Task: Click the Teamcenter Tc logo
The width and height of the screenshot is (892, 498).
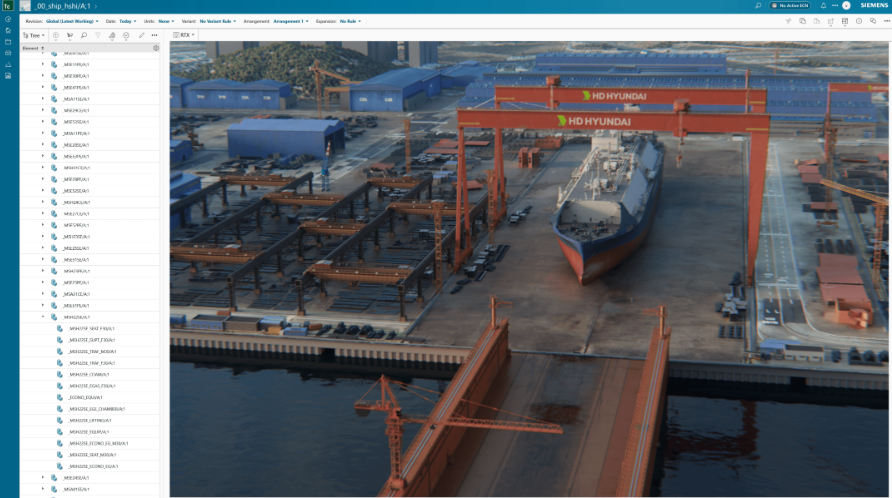Action: click(x=7, y=6)
